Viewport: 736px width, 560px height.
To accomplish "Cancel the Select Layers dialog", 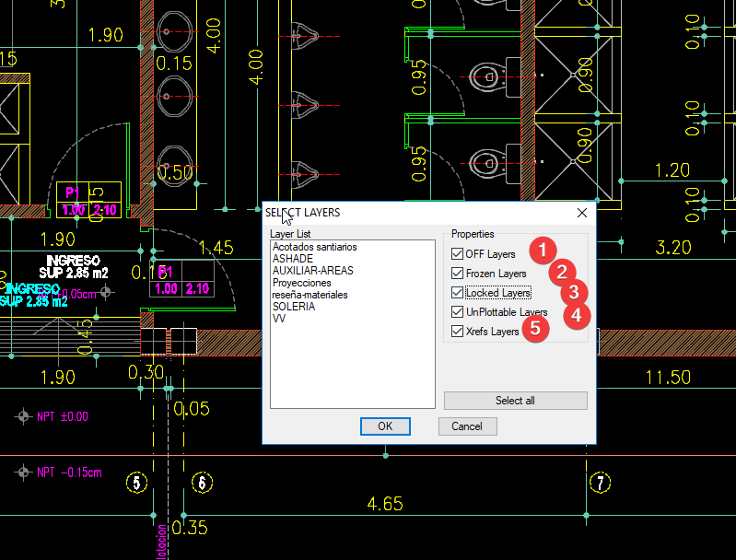I will point(467,426).
